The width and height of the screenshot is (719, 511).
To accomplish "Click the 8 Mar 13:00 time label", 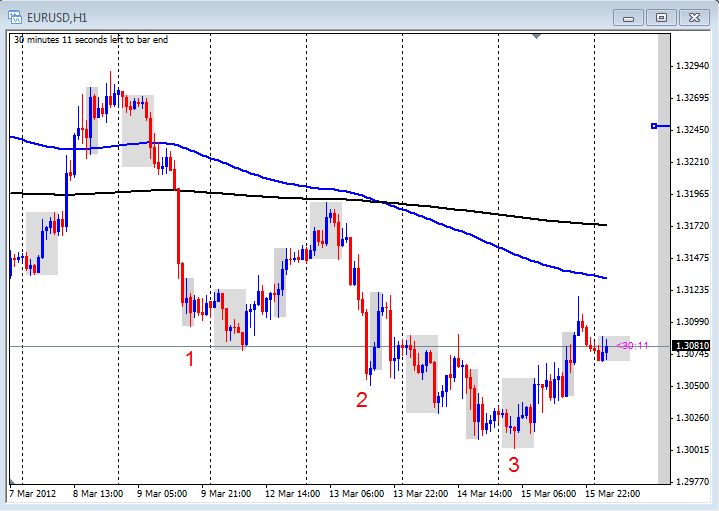I will [x=98, y=494].
